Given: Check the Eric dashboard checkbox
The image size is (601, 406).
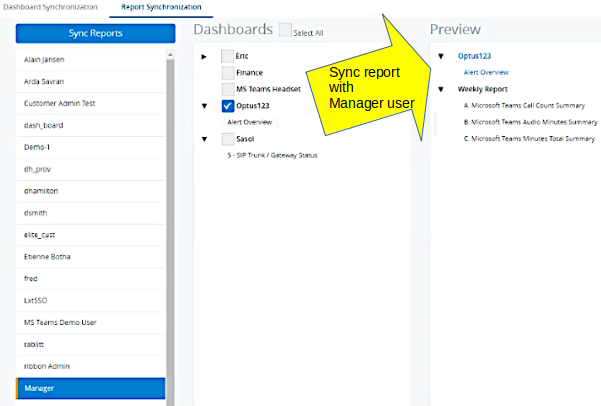Looking at the screenshot, I should click(227, 56).
